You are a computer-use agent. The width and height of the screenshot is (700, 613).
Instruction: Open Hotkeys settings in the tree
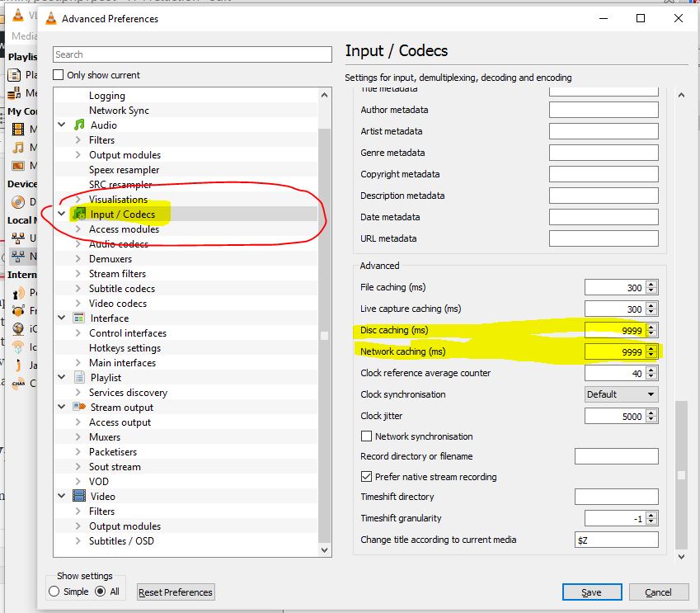click(x=124, y=348)
